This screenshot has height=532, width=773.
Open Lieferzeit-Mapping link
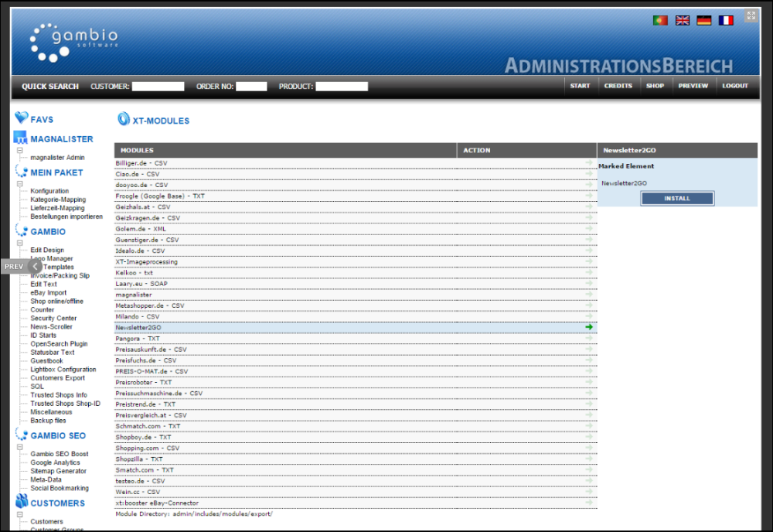57,208
